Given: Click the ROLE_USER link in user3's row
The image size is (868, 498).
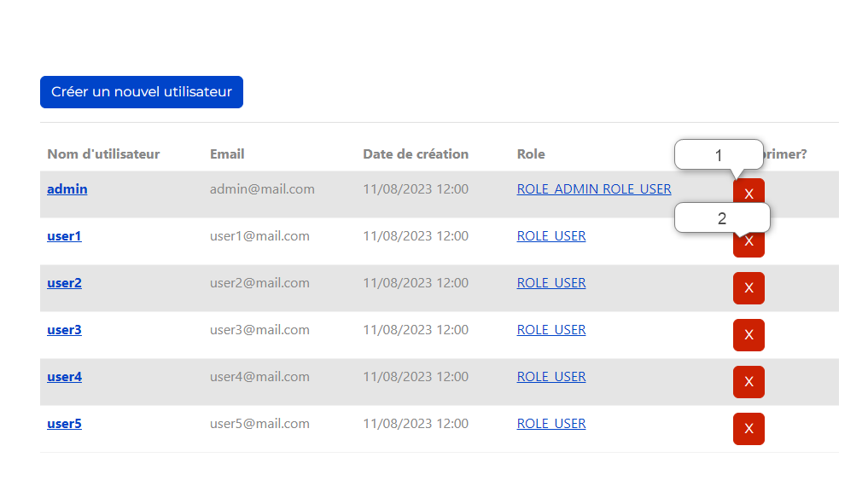Looking at the screenshot, I should pos(551,330).
